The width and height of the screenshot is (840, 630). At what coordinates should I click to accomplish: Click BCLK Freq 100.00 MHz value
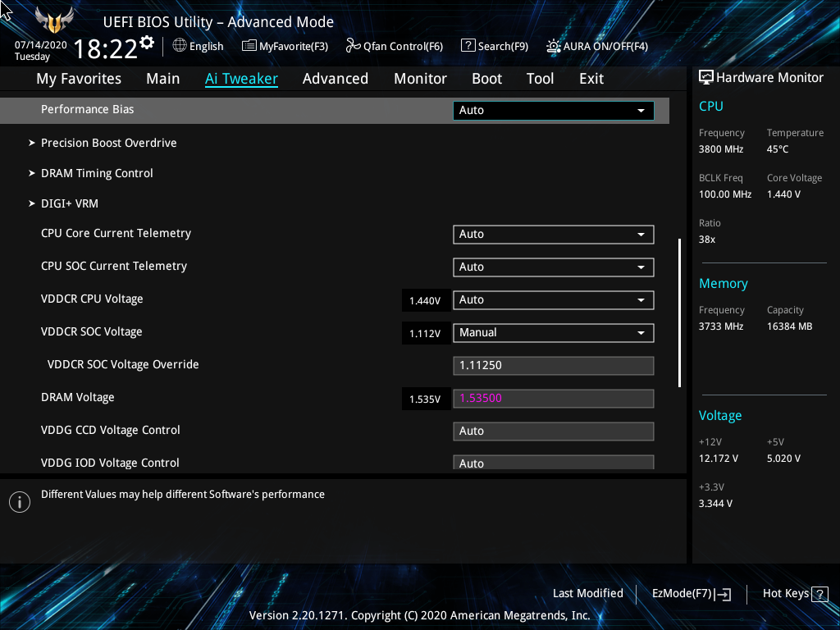725,194
